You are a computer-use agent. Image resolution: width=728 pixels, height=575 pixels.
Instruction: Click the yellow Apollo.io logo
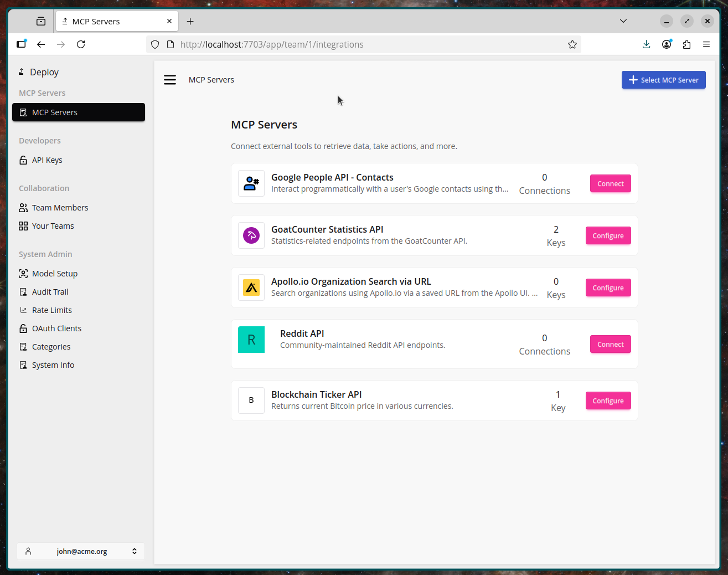tap(251, 287)
